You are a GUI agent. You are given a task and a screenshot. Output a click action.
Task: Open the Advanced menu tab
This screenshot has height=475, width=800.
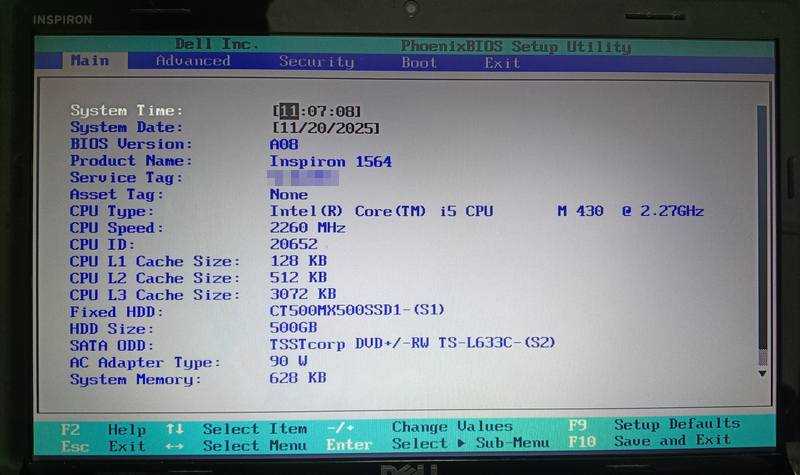(x=193, y=61)
